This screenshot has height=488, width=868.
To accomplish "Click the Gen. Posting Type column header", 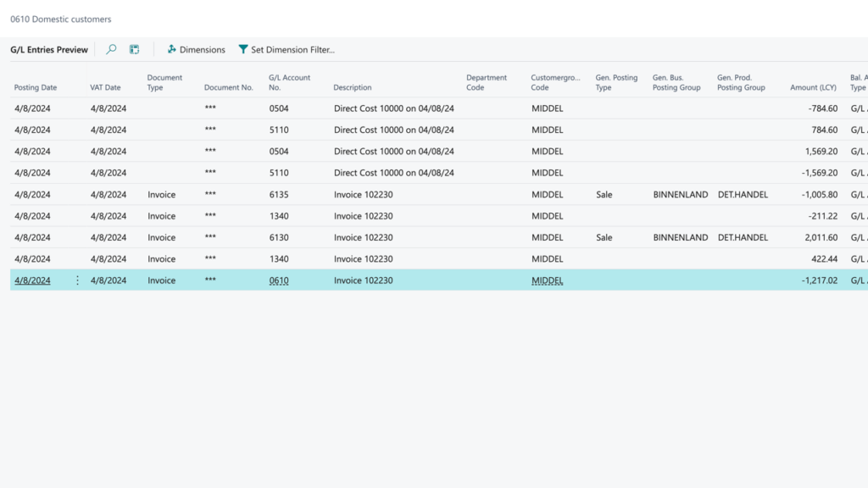I will tap(616, 82).
